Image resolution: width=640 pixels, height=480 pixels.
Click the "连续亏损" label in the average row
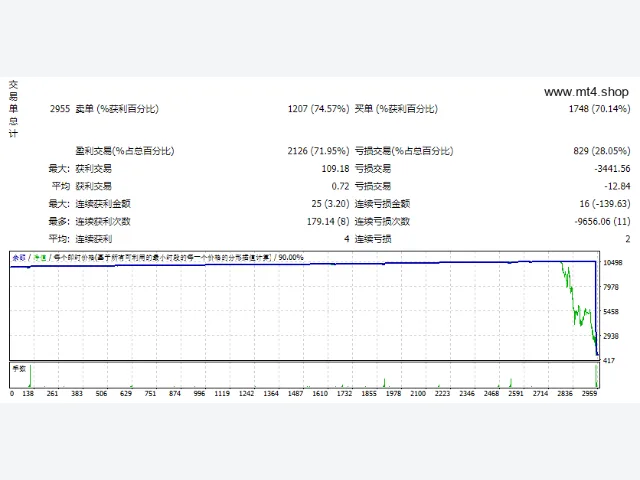pos(373,239)
